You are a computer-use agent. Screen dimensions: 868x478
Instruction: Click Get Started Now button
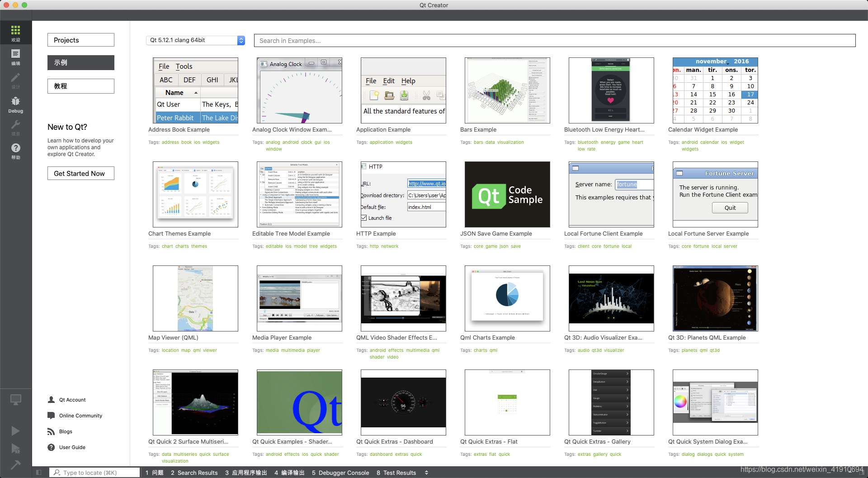81,173
